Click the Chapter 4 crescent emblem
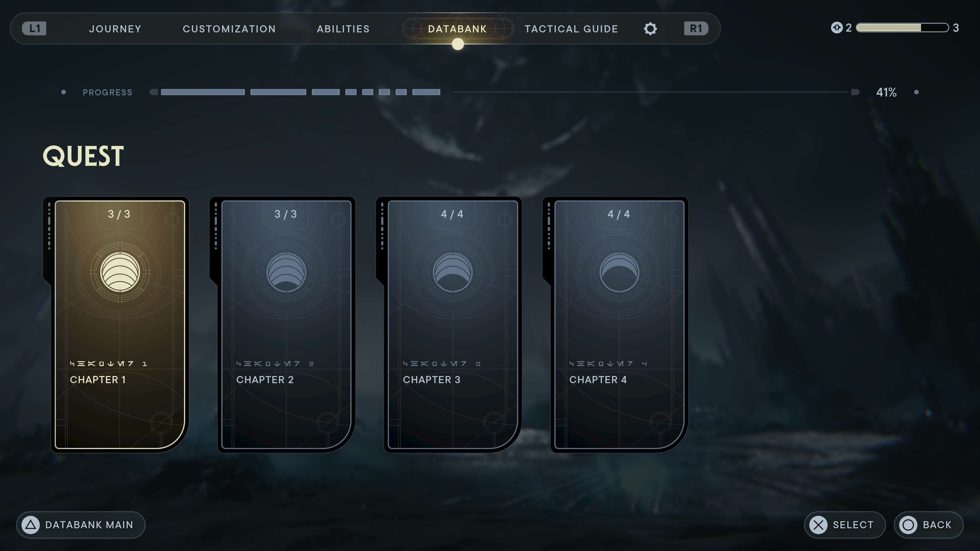The width and height of the screenshot is (980, 551). pos(619,272)
